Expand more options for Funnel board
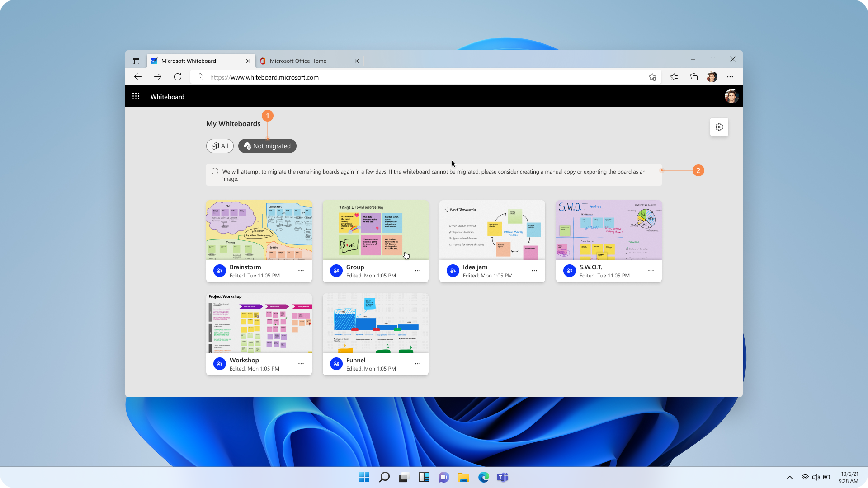 [418, 364]
